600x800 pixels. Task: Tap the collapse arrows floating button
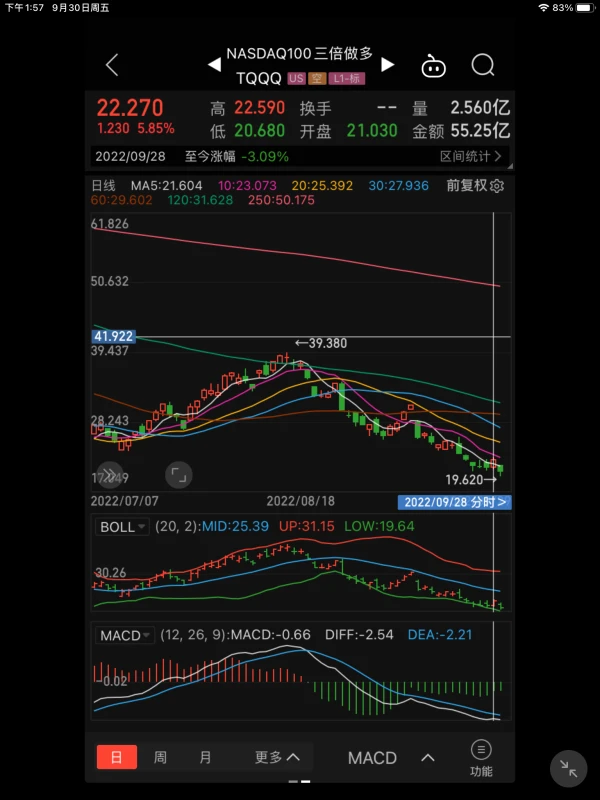click(x=568, y=768)
